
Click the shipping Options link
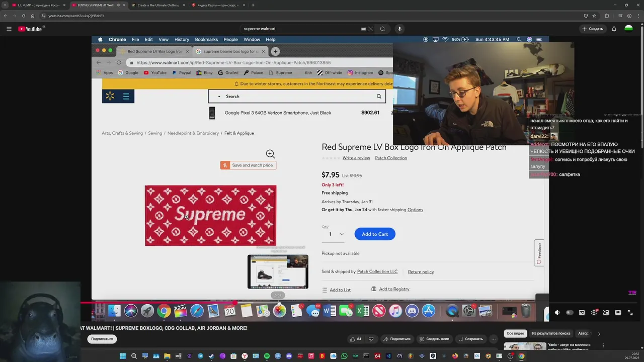click(415, 210)
